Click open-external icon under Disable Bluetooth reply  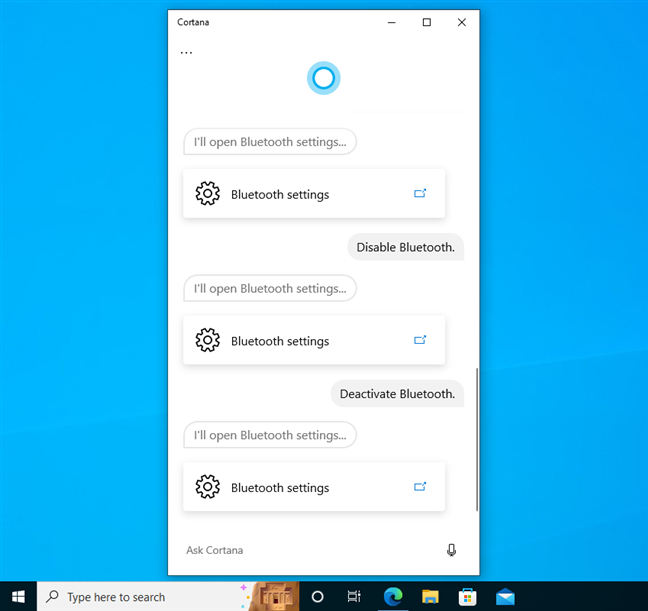click(420, 340)
